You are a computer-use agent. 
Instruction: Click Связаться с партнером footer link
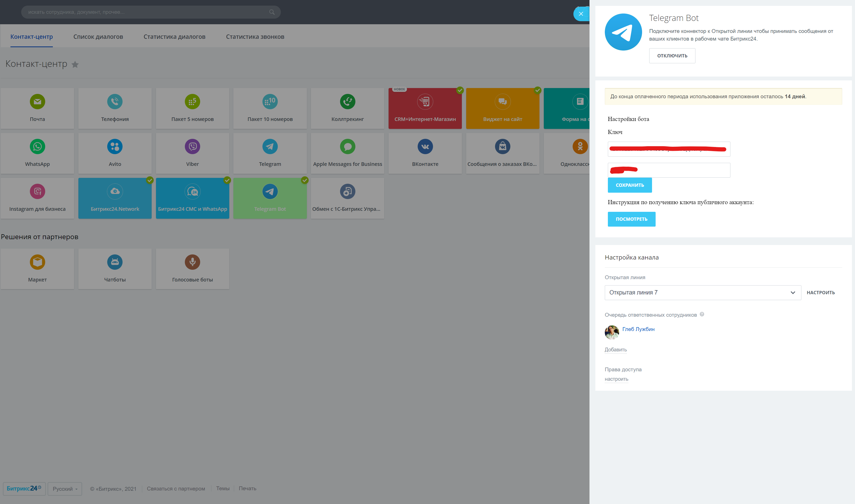coord(176,489)
